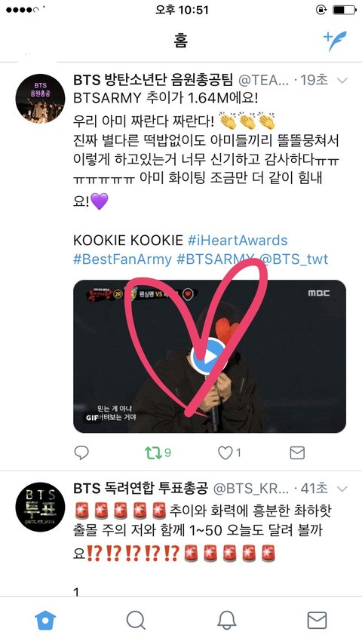Compose a new tweet with feather icon
The height and width of the screenshot is (644, 362).
335,41
